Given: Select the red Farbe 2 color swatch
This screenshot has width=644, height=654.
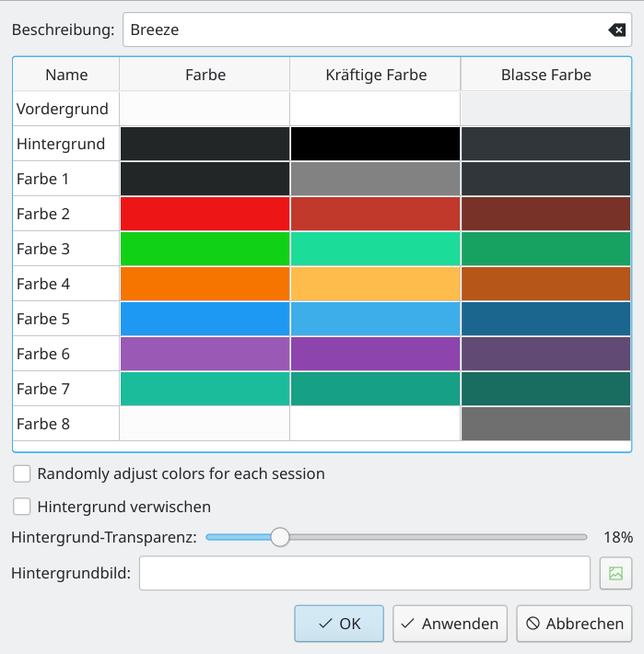Looking at the screenshot, I should coord(205,214).
